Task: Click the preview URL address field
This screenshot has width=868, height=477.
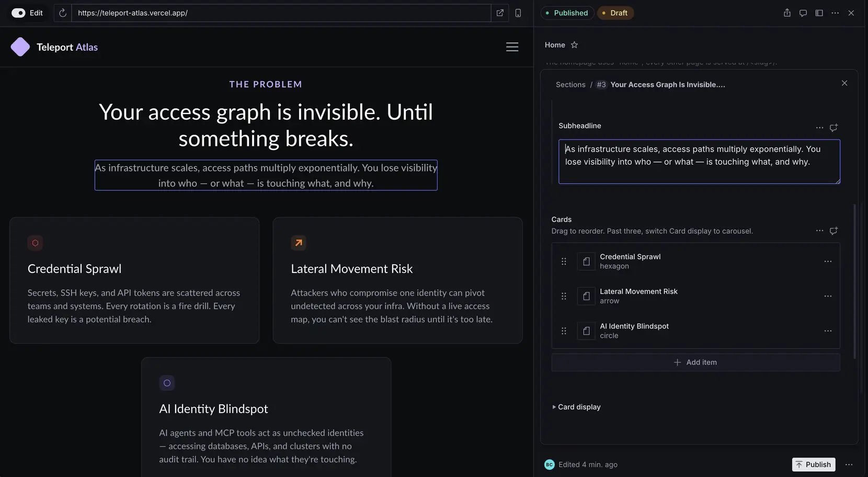Action: [x=281, y=13]
